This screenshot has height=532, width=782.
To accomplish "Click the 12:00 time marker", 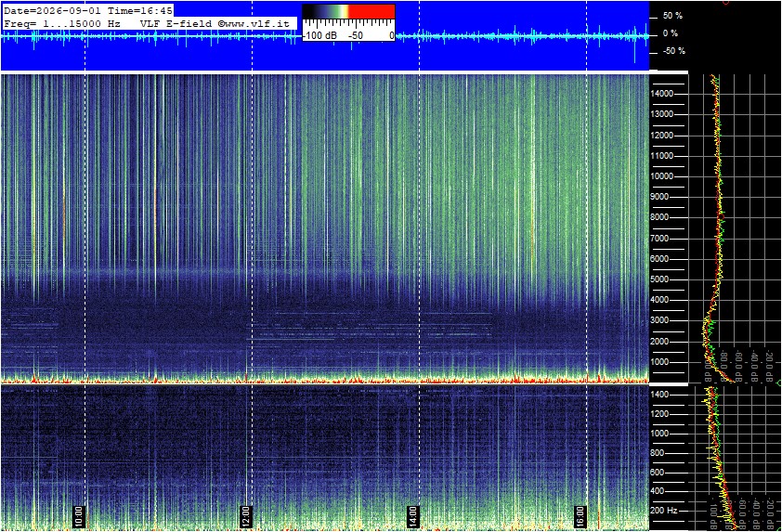I will click(245, 516).
